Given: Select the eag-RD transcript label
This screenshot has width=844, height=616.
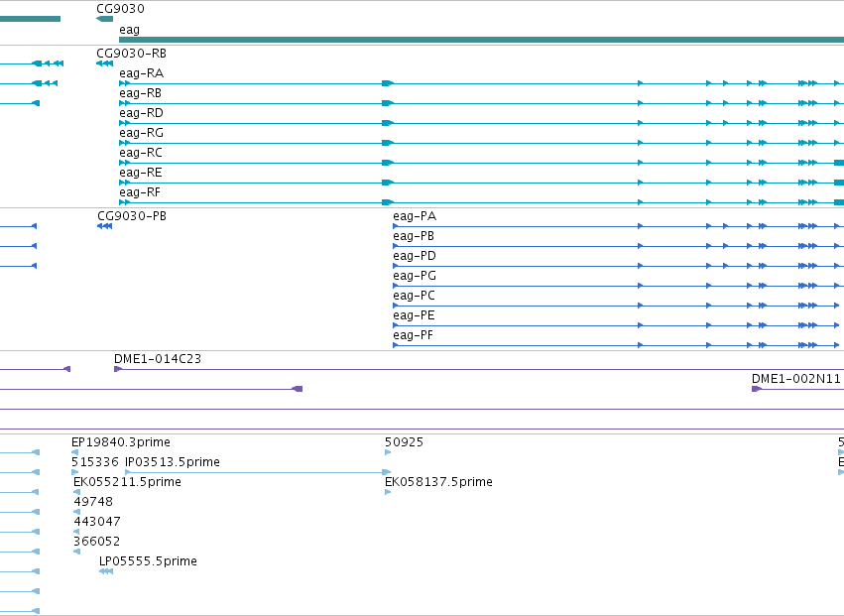Looking at the screenshot, I should 141,113.
